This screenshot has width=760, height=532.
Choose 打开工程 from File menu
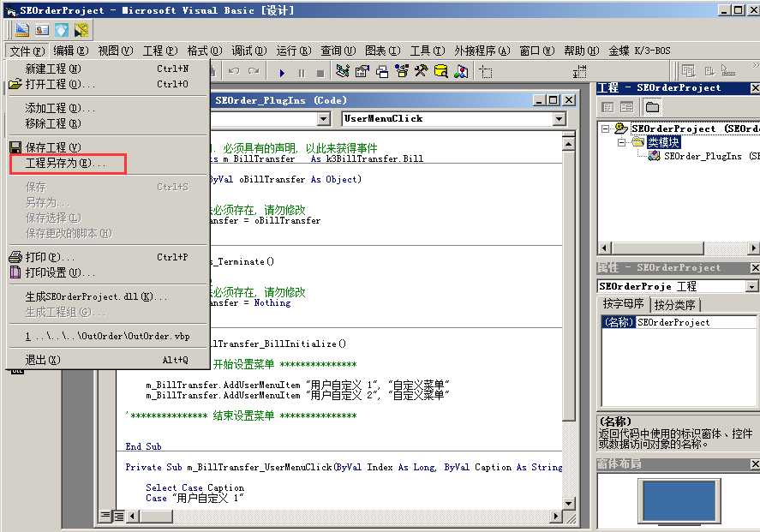click(106, 84)
